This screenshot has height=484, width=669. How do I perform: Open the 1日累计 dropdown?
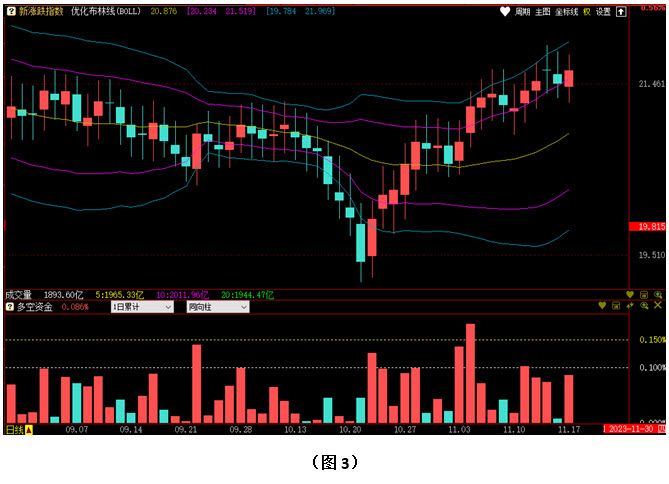(142, 307)
